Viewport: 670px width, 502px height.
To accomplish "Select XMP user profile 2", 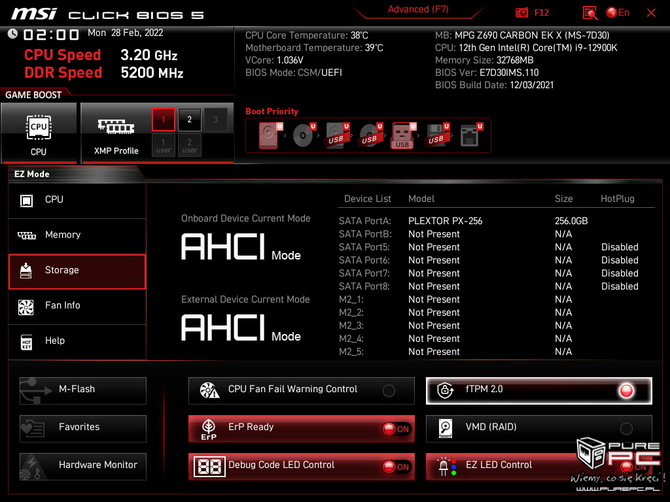I will pyautogui.click(x=189, y=146).
